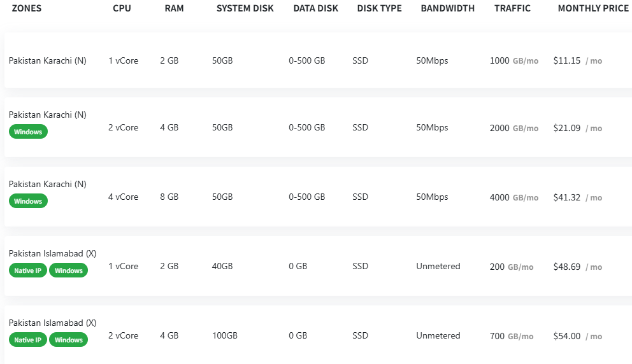Image resolution: width=632 pixels, height=364 pixels.
Task: Click the BANDWIDTH column header
Action: point(448,8)
